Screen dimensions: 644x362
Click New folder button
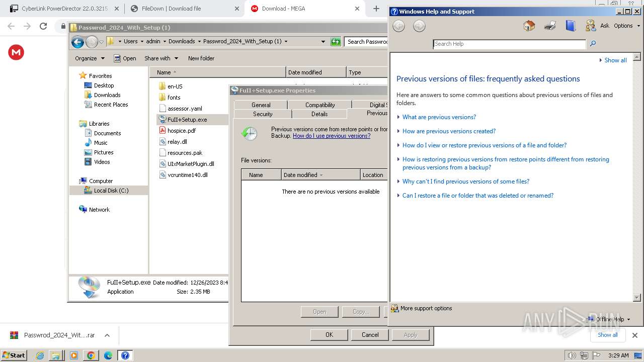click(x=201, y=58)
